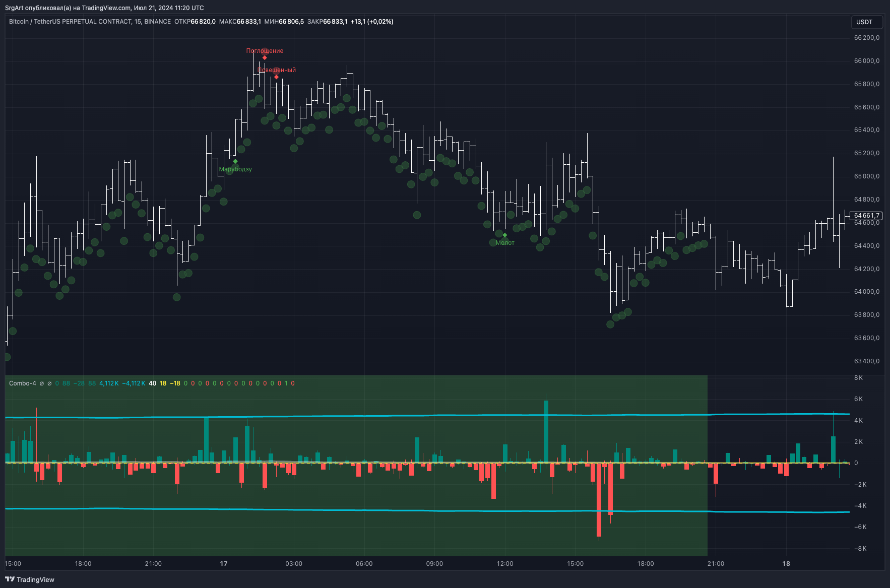The height and width of the screenshot is (588, 890).
Task: Click the 65 200,0 price axis label
Action: (x=867, y=153)
